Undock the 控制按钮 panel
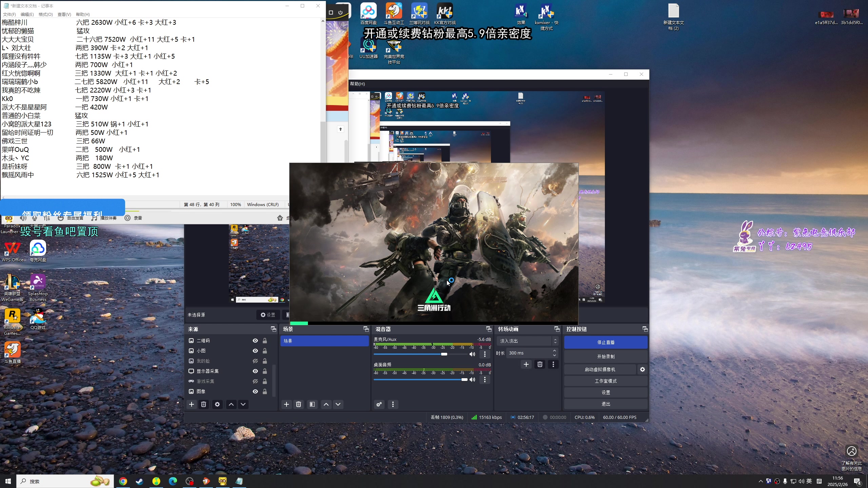 point(645,329)
